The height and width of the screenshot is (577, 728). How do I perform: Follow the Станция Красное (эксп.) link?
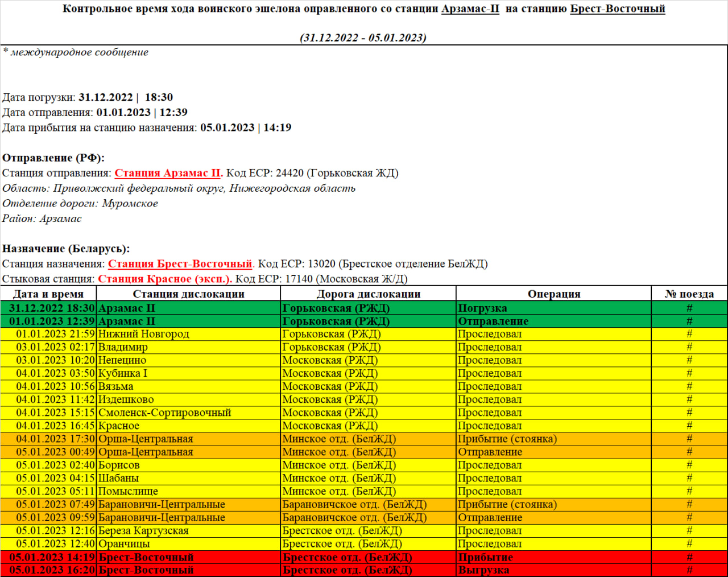pos(165,279)
